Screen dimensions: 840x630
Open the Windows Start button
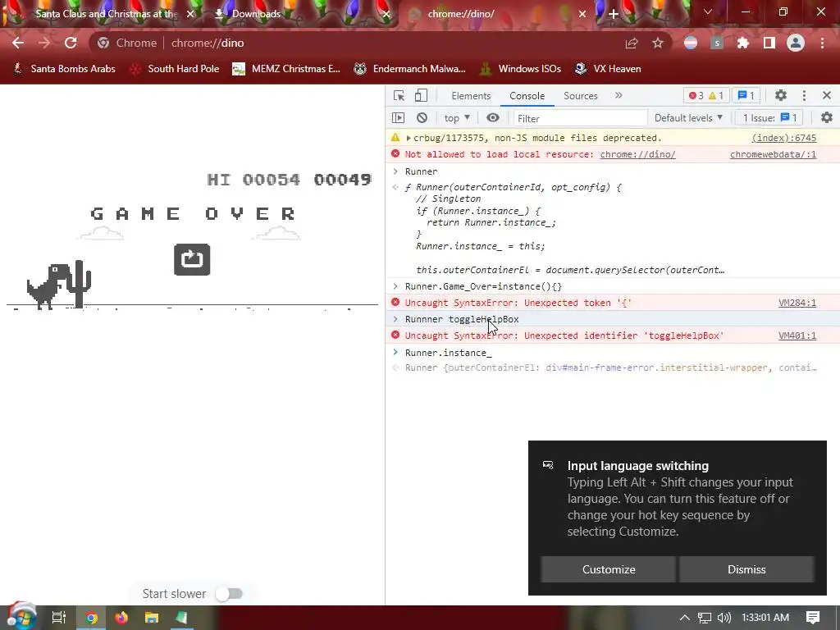pos(21,617)
